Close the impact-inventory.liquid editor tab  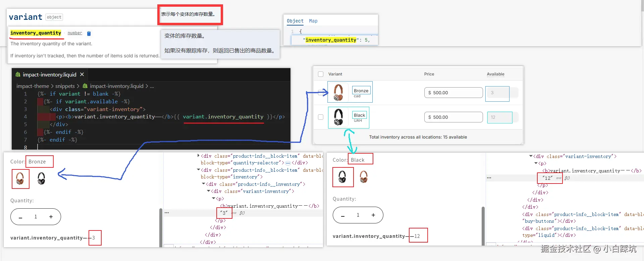click(82, 74)
